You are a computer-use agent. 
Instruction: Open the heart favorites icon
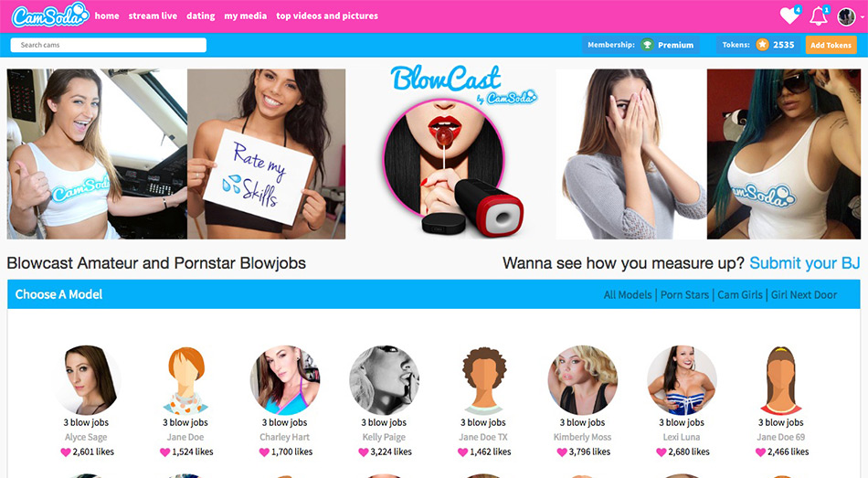coord(789,16)
